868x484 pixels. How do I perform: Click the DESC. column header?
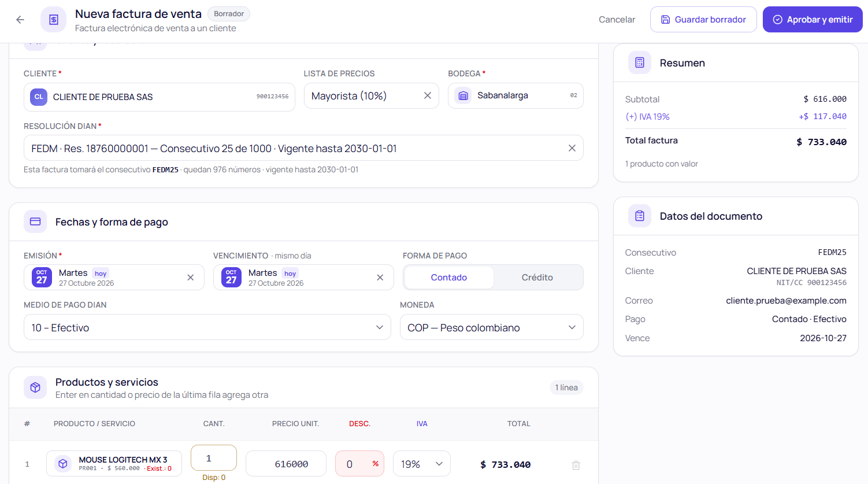pyautogui.click(x=359, y=424)
